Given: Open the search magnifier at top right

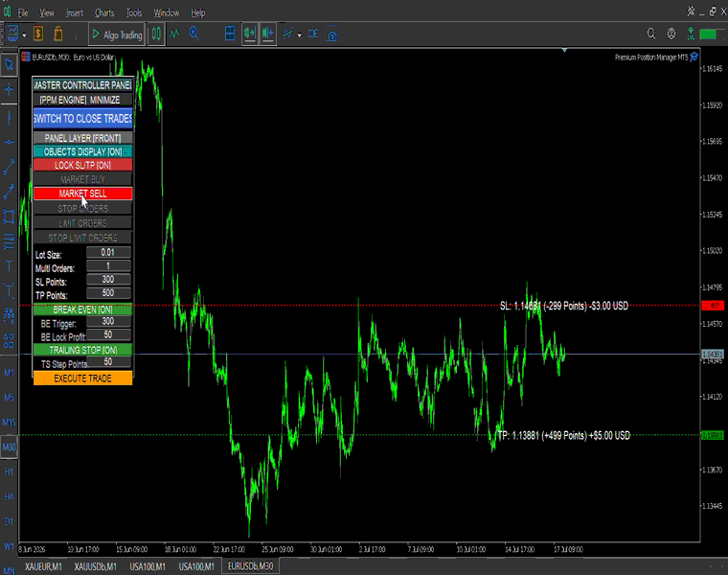Looking at the screenshot, I should click(x=651, y=34).
